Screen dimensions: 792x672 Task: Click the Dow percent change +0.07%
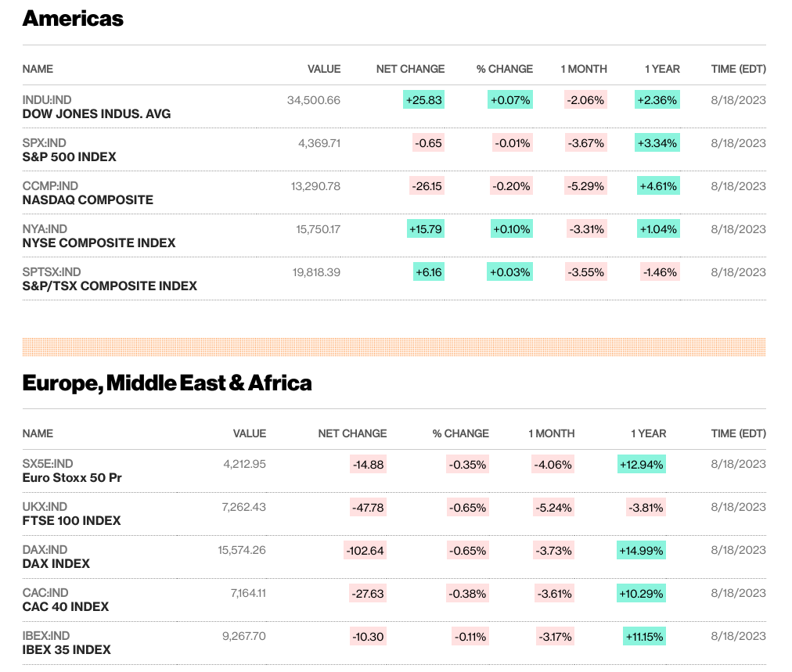pyautogui.click(x=510, y=100)
